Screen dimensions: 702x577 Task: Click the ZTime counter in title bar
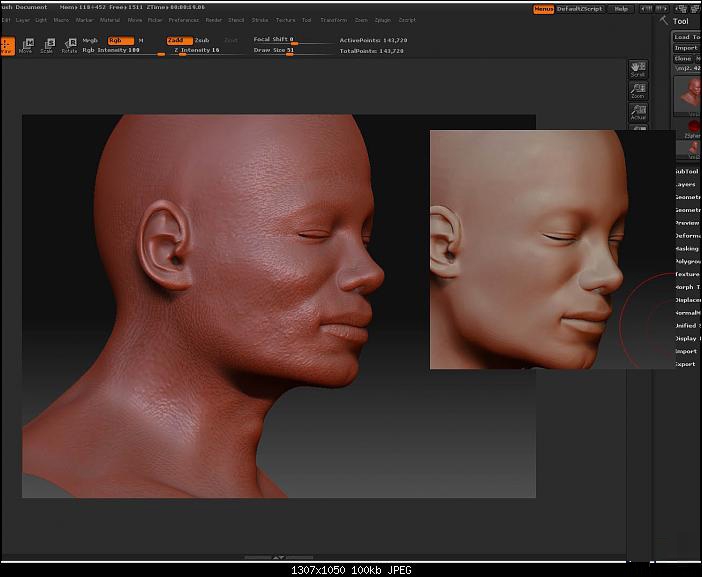click(x=176, y=7)
